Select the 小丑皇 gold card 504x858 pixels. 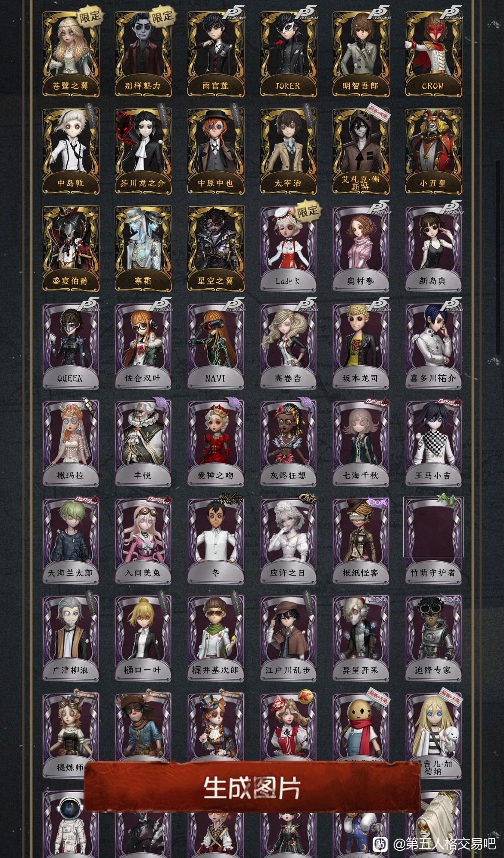click(433, 150)
